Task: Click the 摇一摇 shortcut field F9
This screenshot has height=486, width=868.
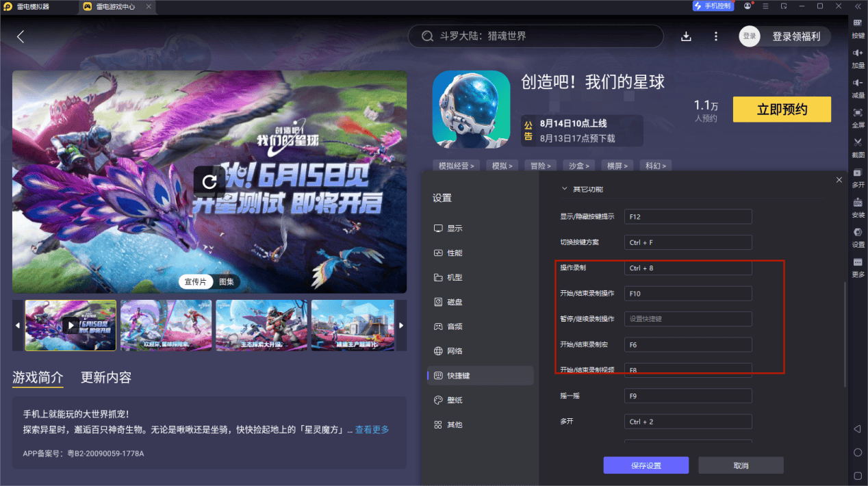Action: coord(688,396)
